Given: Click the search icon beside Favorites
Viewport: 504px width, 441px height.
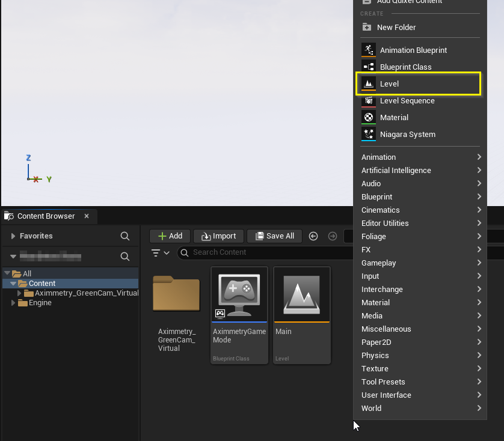Looking at the screenshot, I should pos(124,236).
